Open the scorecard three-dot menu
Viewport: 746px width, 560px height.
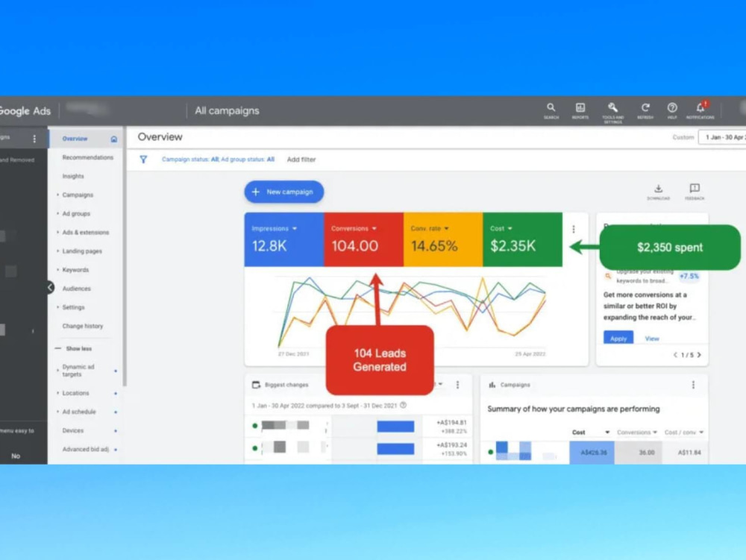point(573,229)
